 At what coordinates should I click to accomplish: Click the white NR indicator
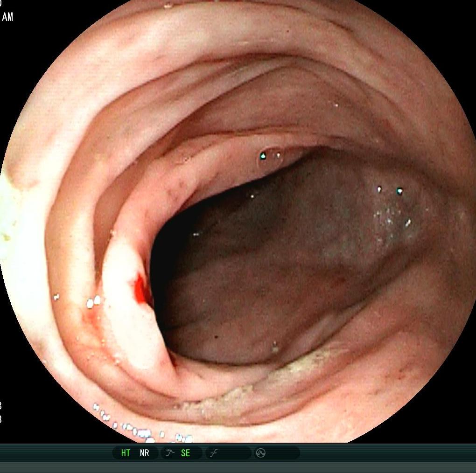pos(145,453)
